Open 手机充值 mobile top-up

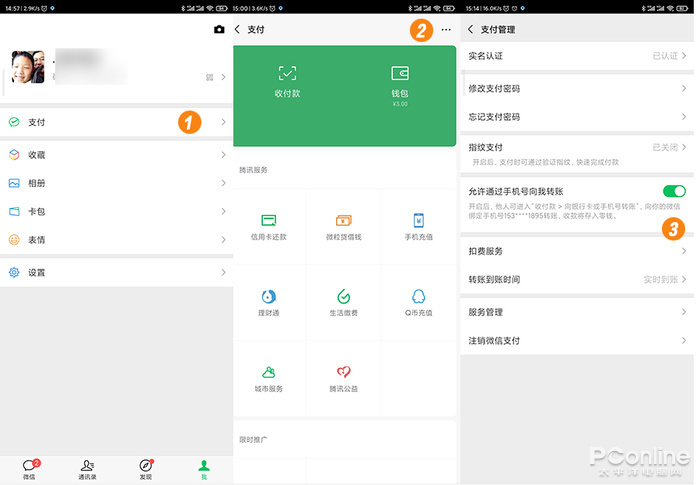(x=418, y=227)
